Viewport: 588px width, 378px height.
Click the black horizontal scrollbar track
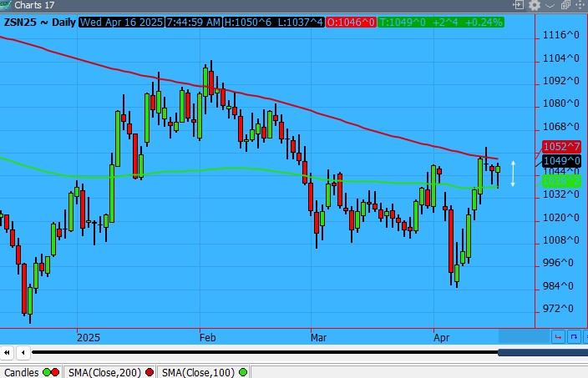(x=265, y=352)
